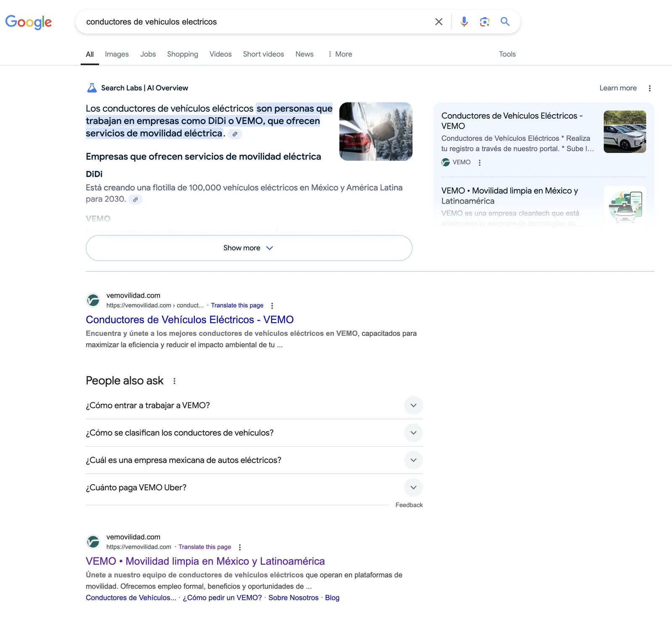Click the kebab menu beside Learn more
The height and width of the screenshot is (620, 672).
[x=649, y=88]
